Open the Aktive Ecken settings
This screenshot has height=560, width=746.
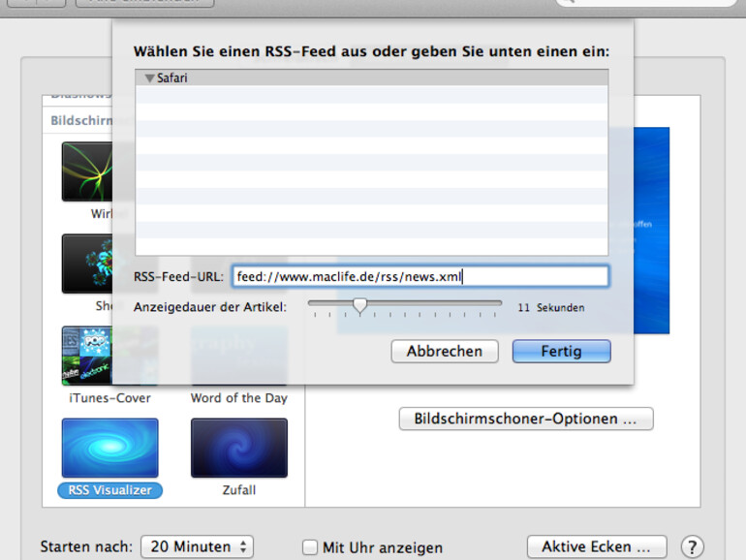coord(597,546)
